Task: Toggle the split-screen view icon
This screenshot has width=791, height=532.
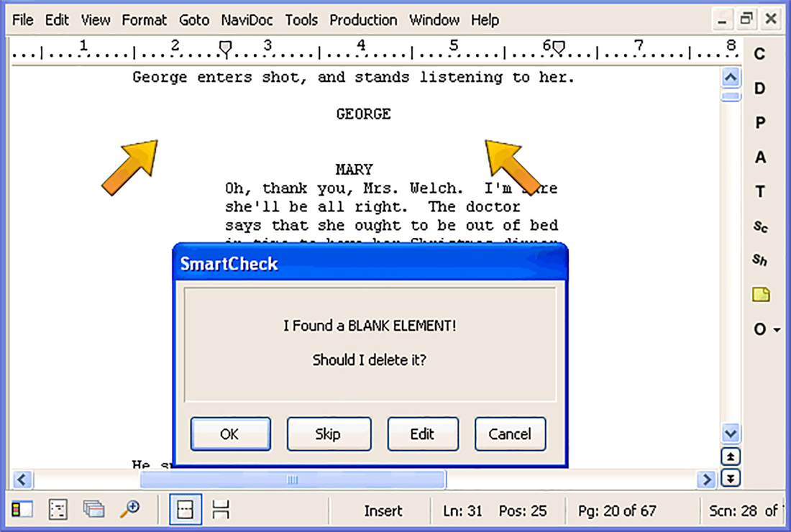Action: [220, 509]
